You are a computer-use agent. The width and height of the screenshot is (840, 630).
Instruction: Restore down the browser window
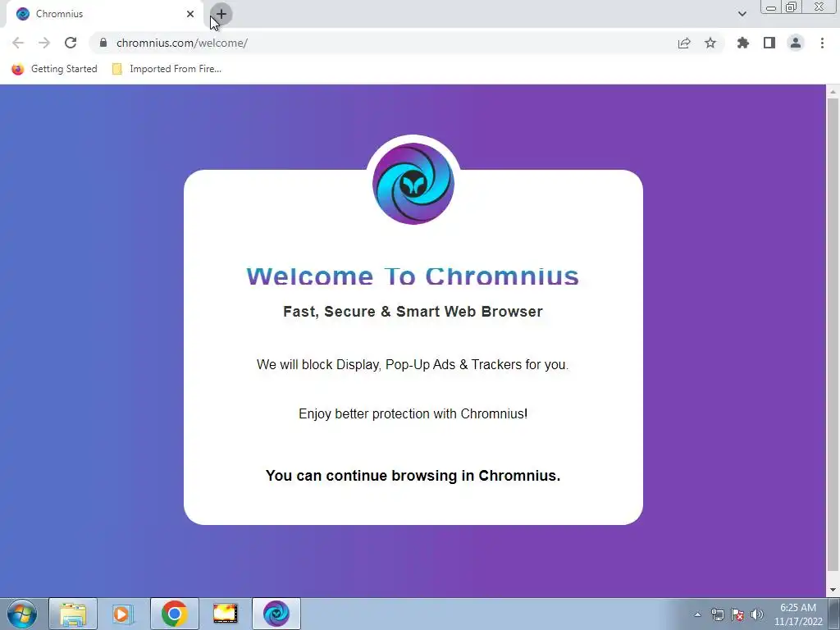(792, 7)
